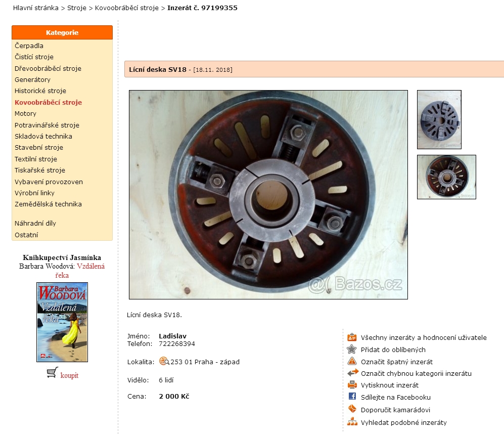The height and width of the screenshot is (434, 504).
Task: Click the warning triangle report icon
Action: (x=352, y=361)
